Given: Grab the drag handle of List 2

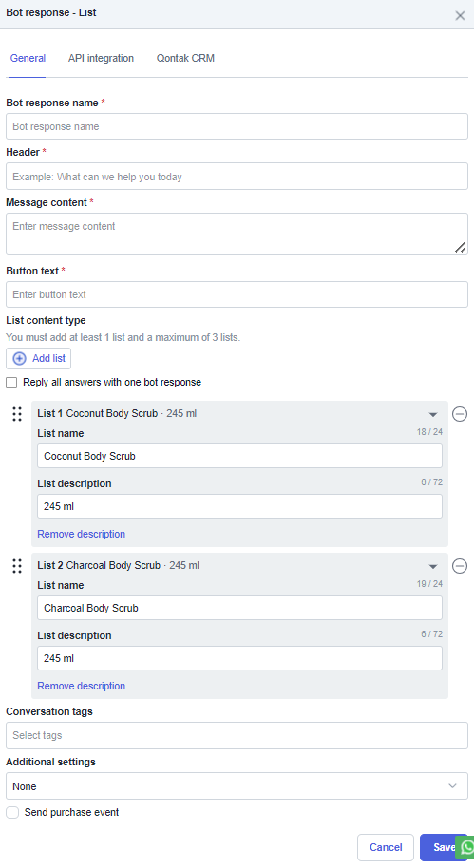Looking at the screenshot, I should pyautogui.click(x=17, y=566).
